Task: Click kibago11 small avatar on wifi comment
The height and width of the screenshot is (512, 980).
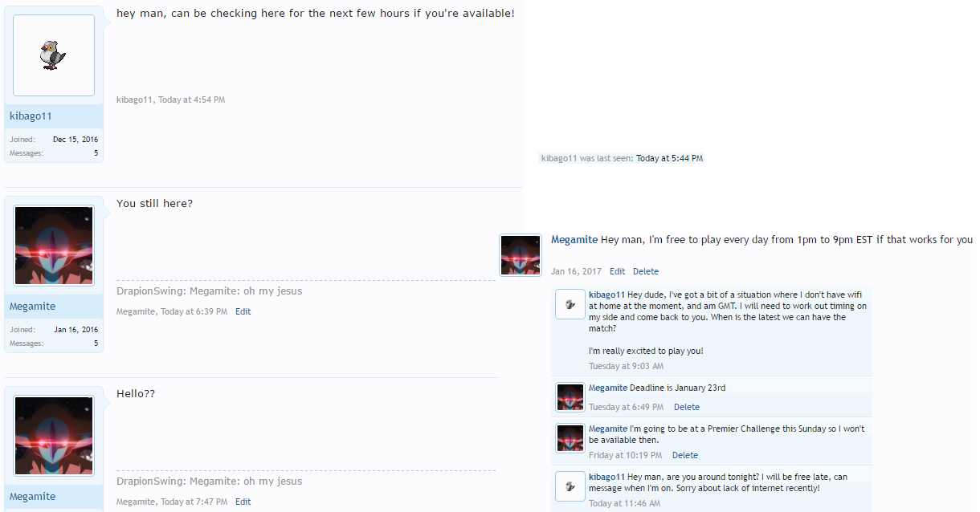Action: pyautogui.click(x=570, y=304)
